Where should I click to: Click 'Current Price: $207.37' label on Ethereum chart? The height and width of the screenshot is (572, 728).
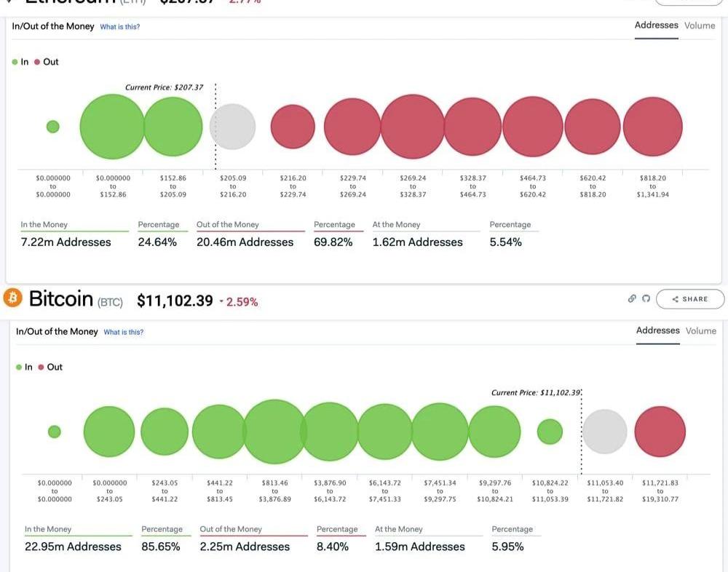click(164, 87)
